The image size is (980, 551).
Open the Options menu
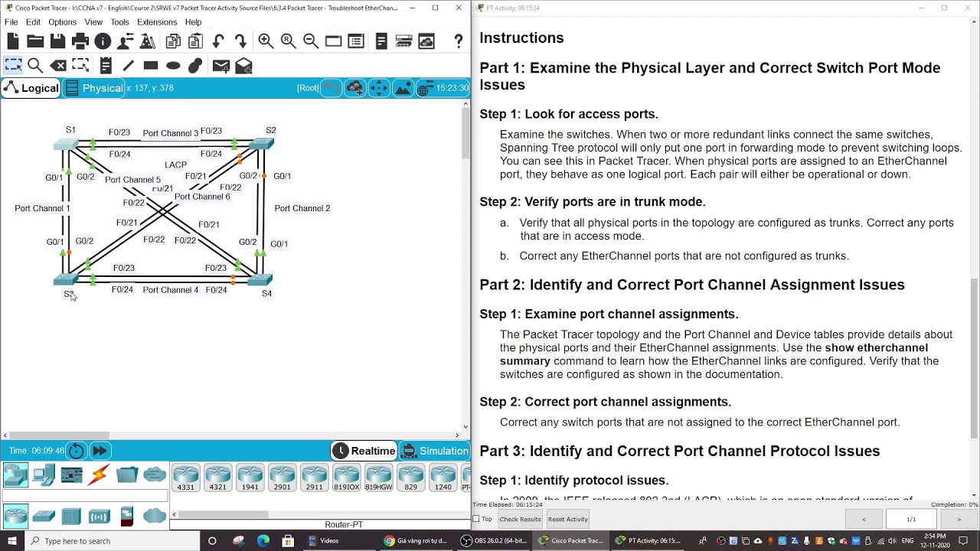(62, 22)
